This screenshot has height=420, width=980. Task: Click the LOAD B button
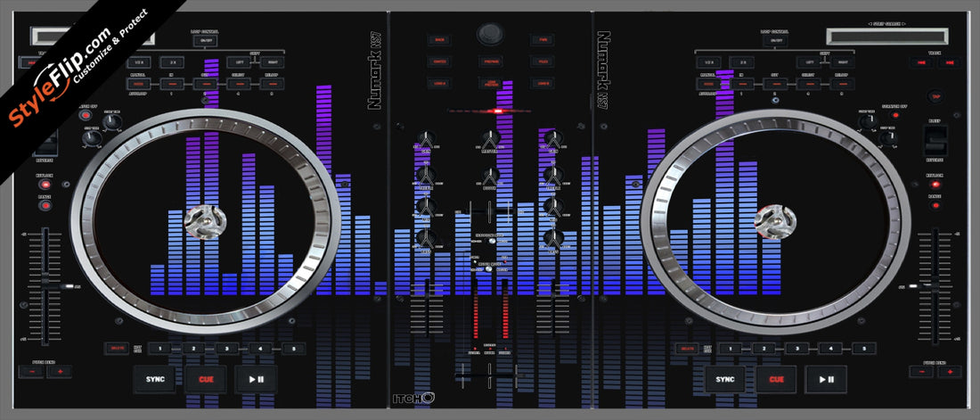[542, 83]
